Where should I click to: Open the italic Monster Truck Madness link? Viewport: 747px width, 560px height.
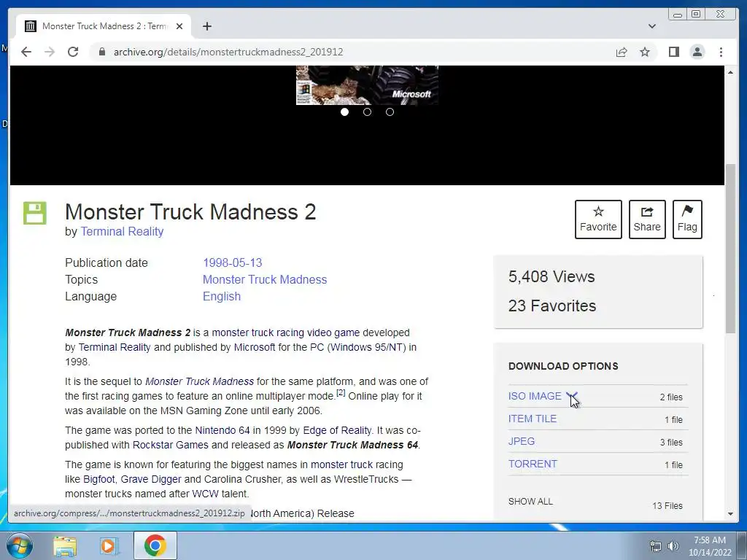click(200, 381)
